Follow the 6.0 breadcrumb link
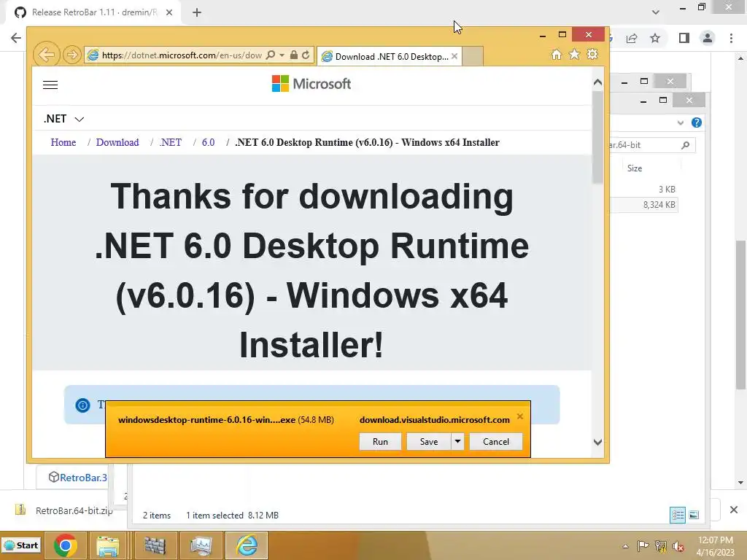The width and height of the screenshot is (747, 560). pos(208,142)
